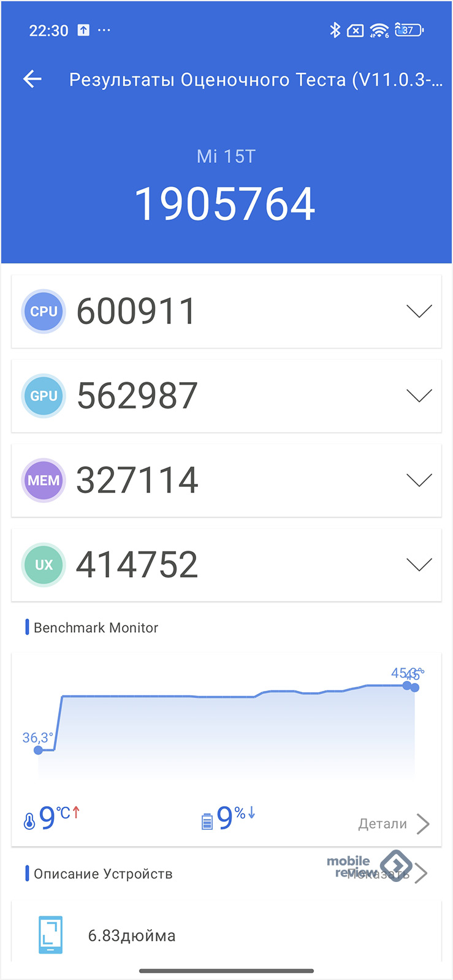Click the UX score badge icon

[x=44, y=565]
